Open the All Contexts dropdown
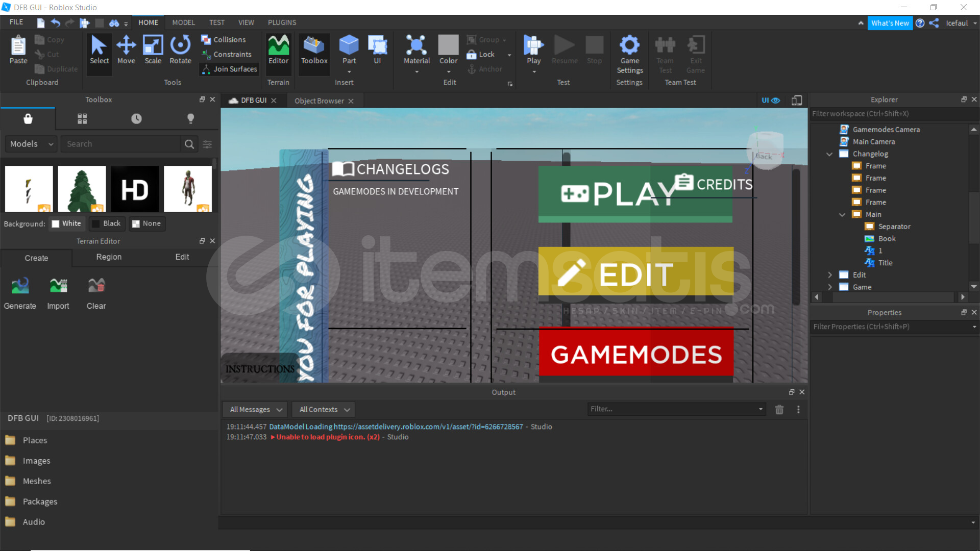This screenshot has height=551, width=980. pyautogui.click(x=324, y=409)
